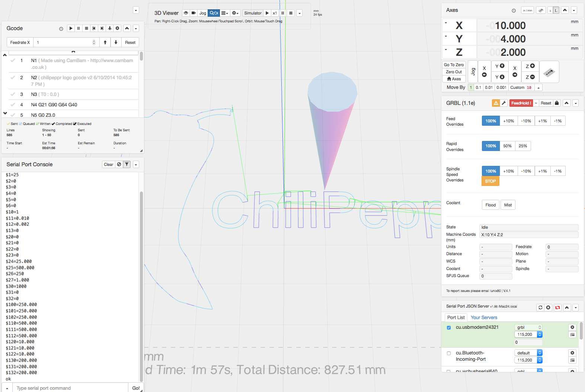Enable the cu.Bluetooth-Incoming-Port checkbox
The image size is (585, 392).
click(x=449, y=353)
